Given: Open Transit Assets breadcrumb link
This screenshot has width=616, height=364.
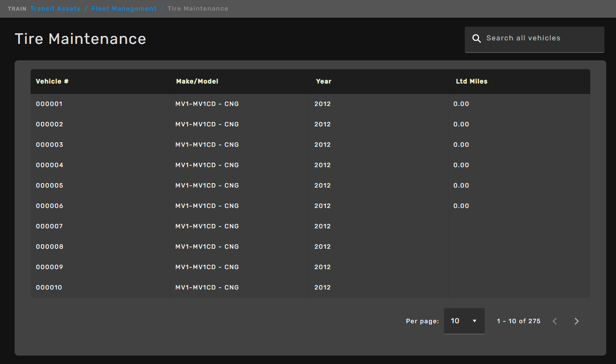Looking at the screenshot, I should pyautogui.click(x=55, y=8).
